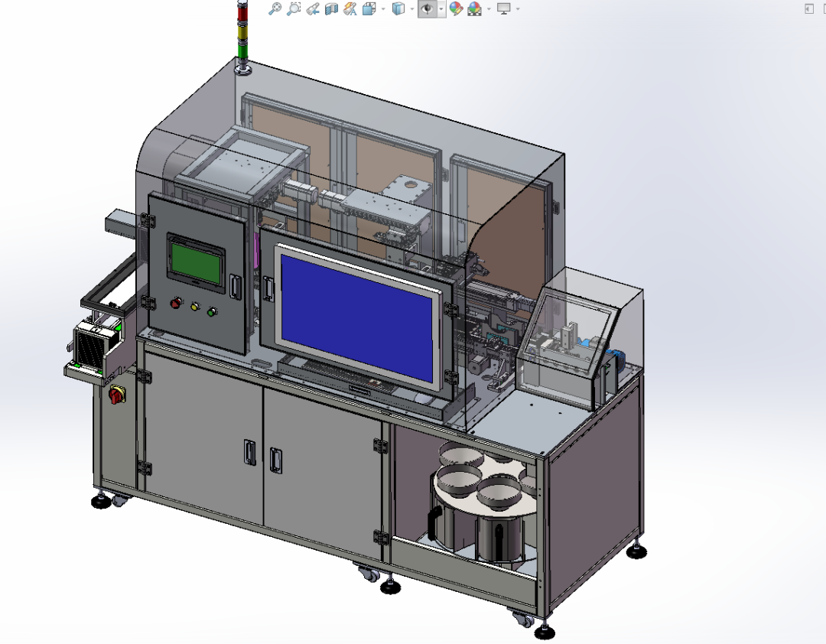Open Dynamic Annotation Views
Screen dimensions: 826x644
point(350,8)
